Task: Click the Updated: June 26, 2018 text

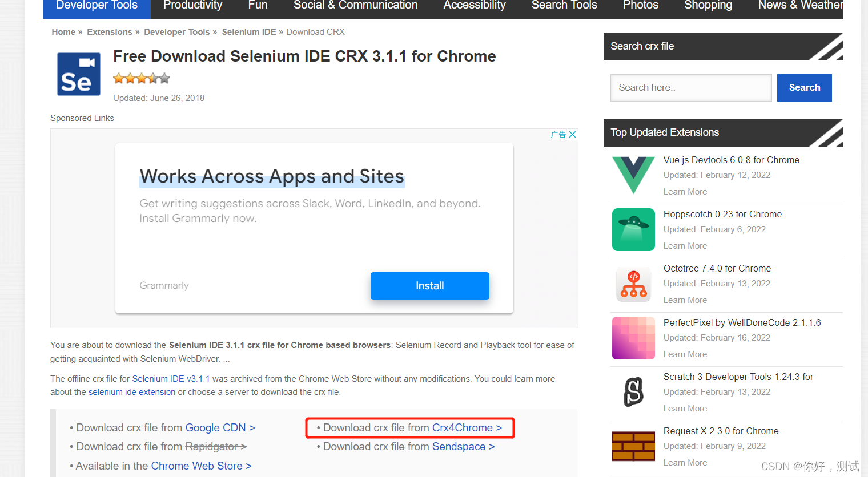Action: point(159,98)
